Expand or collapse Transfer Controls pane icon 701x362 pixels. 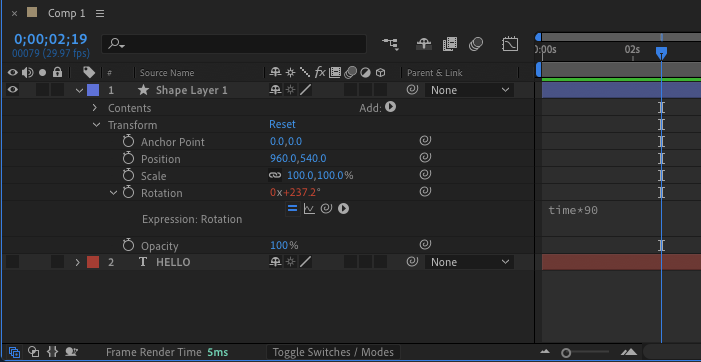[33, 352]
